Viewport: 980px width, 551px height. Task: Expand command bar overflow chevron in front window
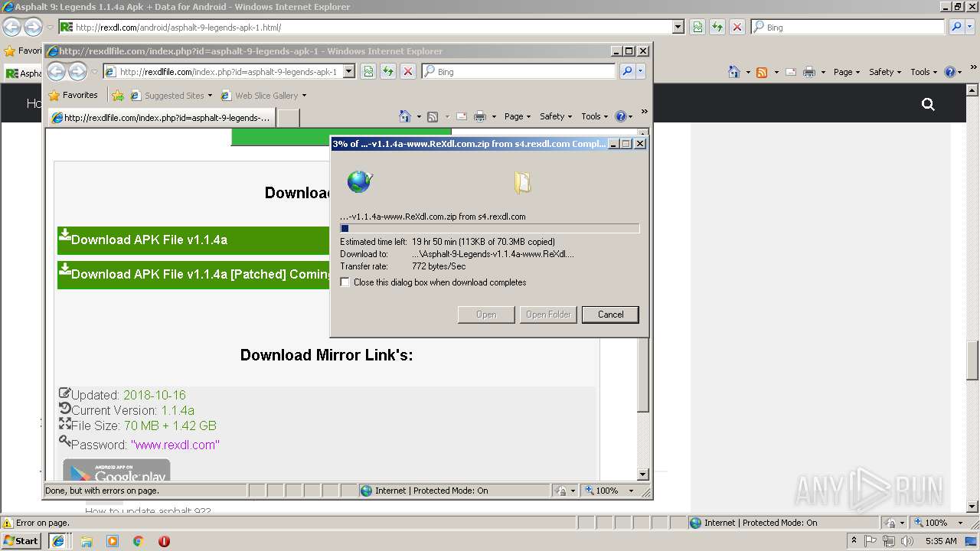644,112
